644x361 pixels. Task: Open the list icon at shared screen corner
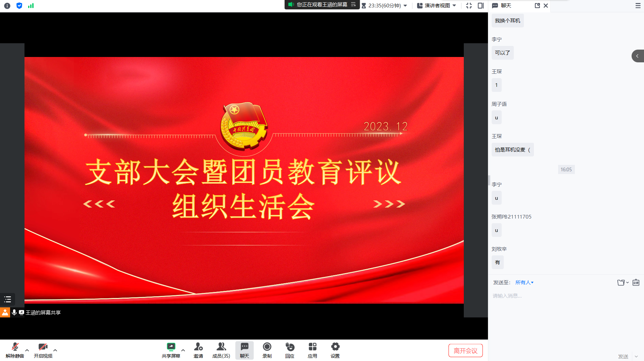[7, 299]
